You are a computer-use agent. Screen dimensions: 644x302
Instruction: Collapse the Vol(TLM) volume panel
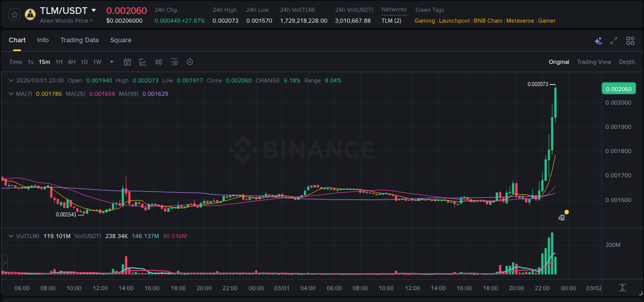(11, 236)
